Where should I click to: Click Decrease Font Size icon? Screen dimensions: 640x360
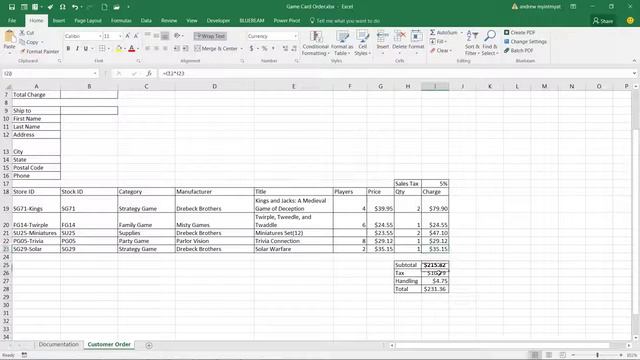click(x=136, y=36)
